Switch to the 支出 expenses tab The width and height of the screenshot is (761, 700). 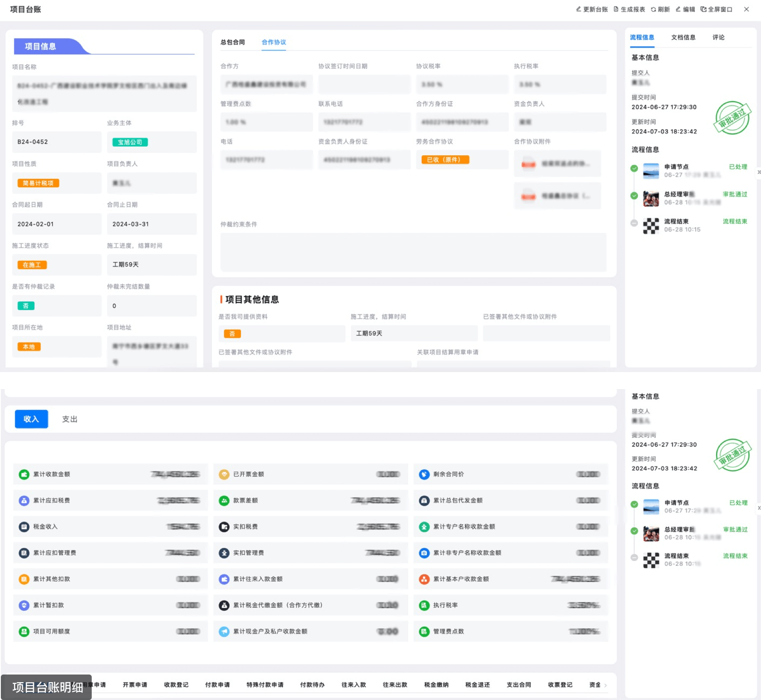coord(70,419)
